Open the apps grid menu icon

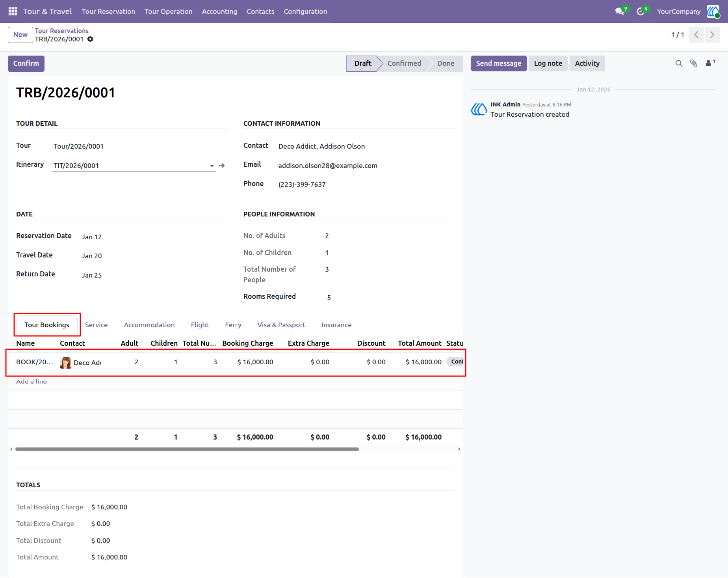coord(13,11)
